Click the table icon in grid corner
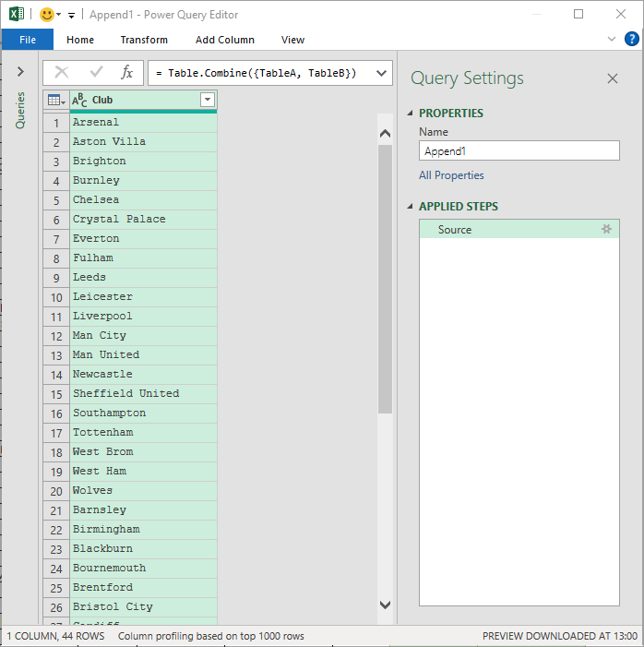The image size is (644, 647). (55, 100)
